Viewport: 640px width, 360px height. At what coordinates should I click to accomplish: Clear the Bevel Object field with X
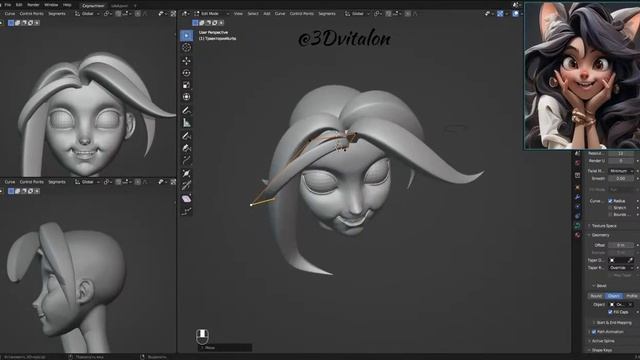point(631,304)
